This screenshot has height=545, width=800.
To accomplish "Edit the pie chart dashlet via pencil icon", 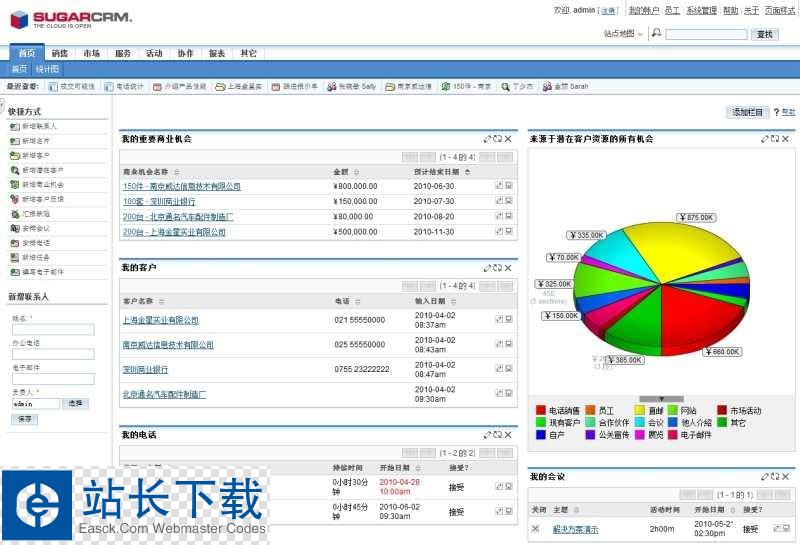I will [764, 139].
